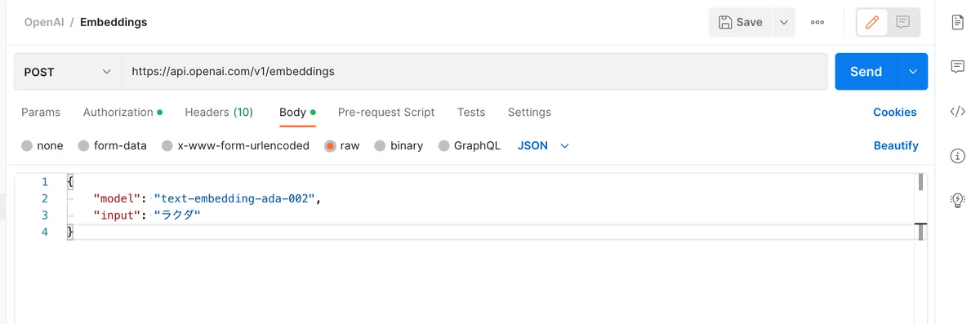Choose the binary body option
The width and height of the screenshot is (980, 324).
[399, 146]
